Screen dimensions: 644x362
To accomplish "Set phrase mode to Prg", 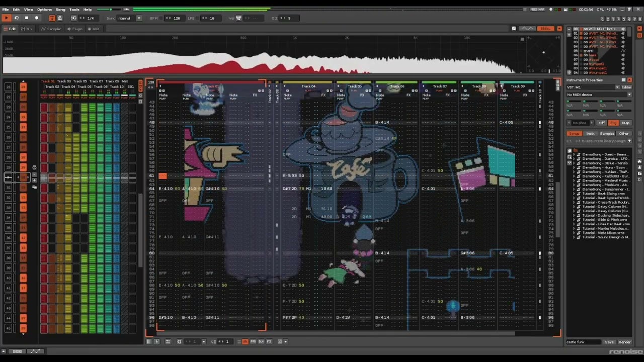I will [613, 123].
